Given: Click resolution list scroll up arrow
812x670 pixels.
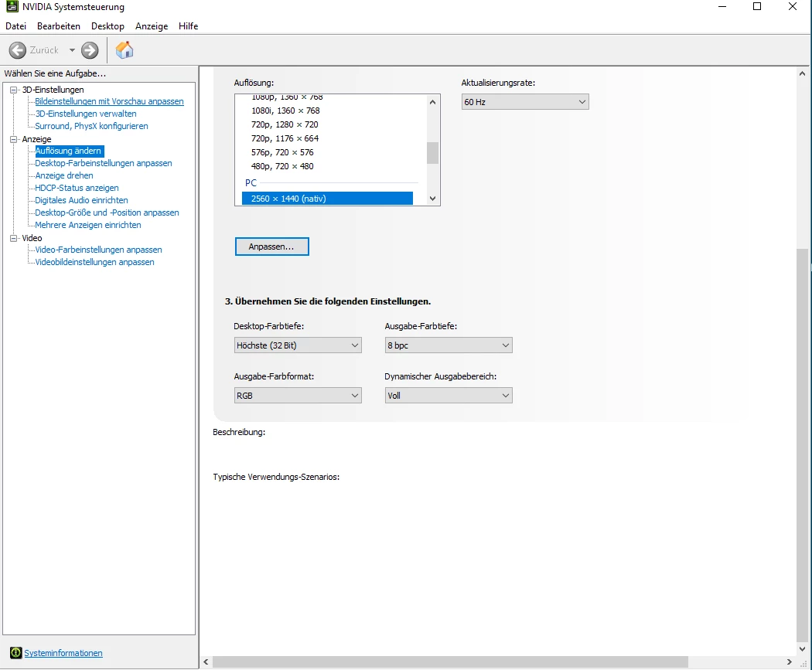Looking at the screenshot, I should [x=433, y=102].
